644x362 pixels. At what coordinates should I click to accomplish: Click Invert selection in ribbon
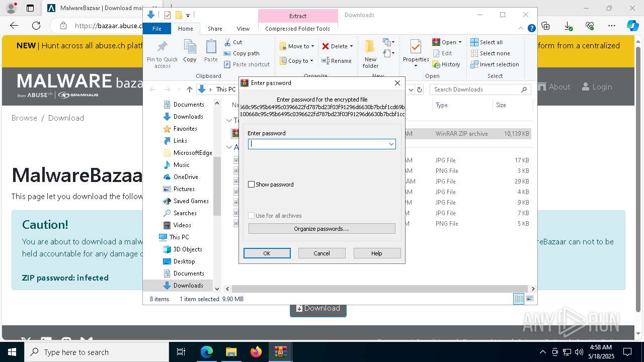pyautogui.click(x=495, y=64)
